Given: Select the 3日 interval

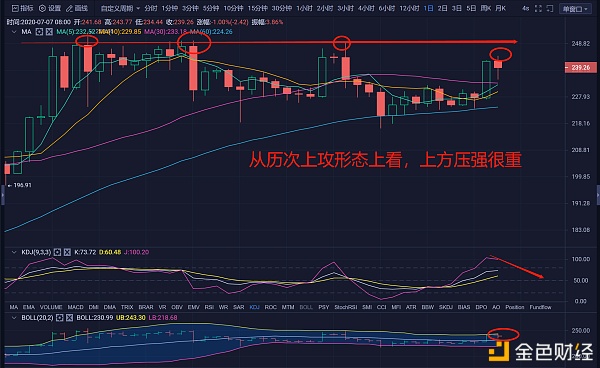Looking at the screenshot, I should coord(456,8).
